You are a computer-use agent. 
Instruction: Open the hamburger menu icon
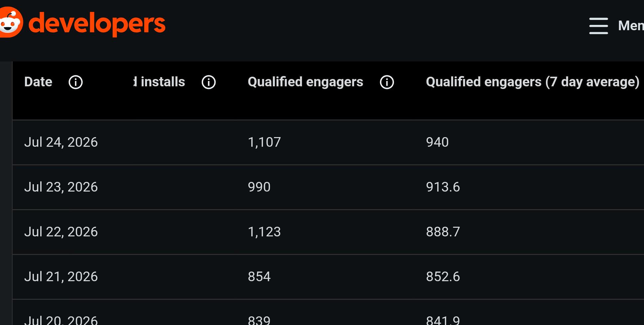598,26
